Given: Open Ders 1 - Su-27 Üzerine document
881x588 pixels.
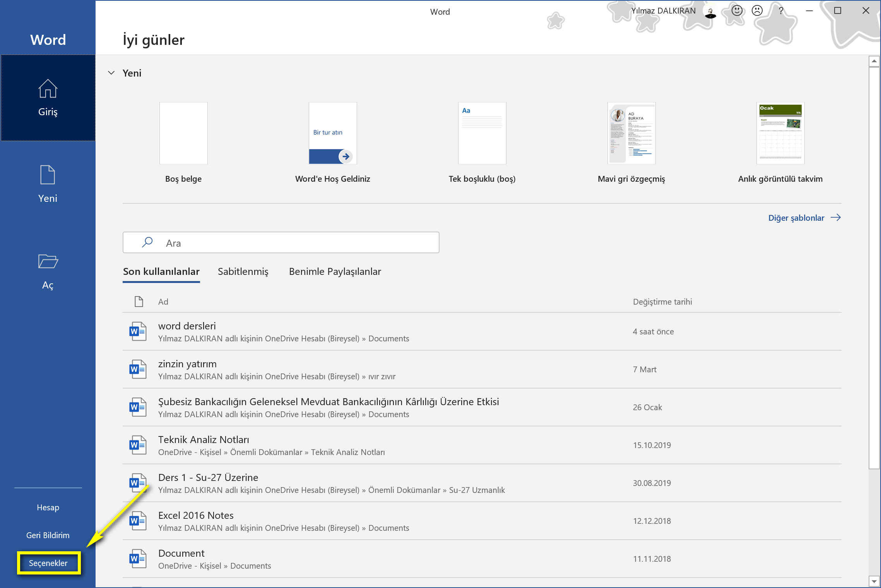Looking at the screenshot, I should tap(482, 483).
